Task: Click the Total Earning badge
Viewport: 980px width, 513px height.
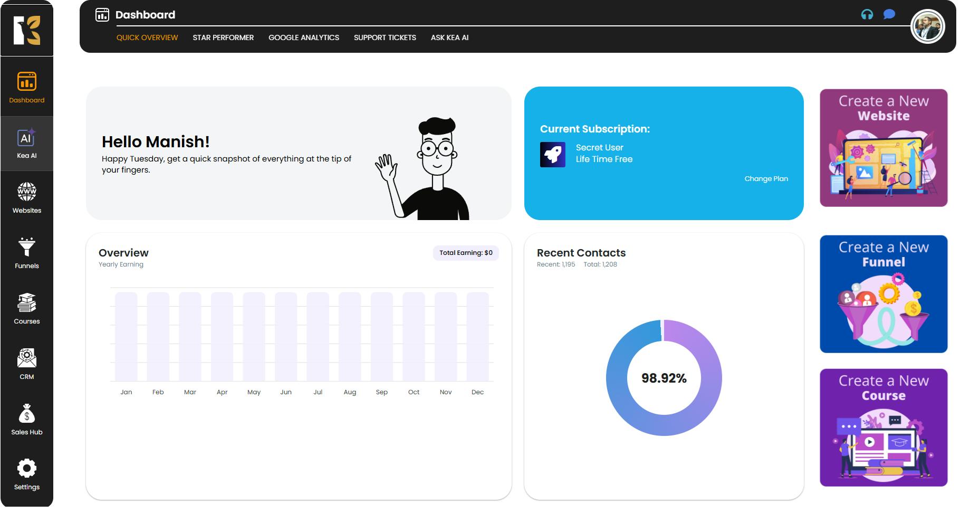Action: point(466,253)
